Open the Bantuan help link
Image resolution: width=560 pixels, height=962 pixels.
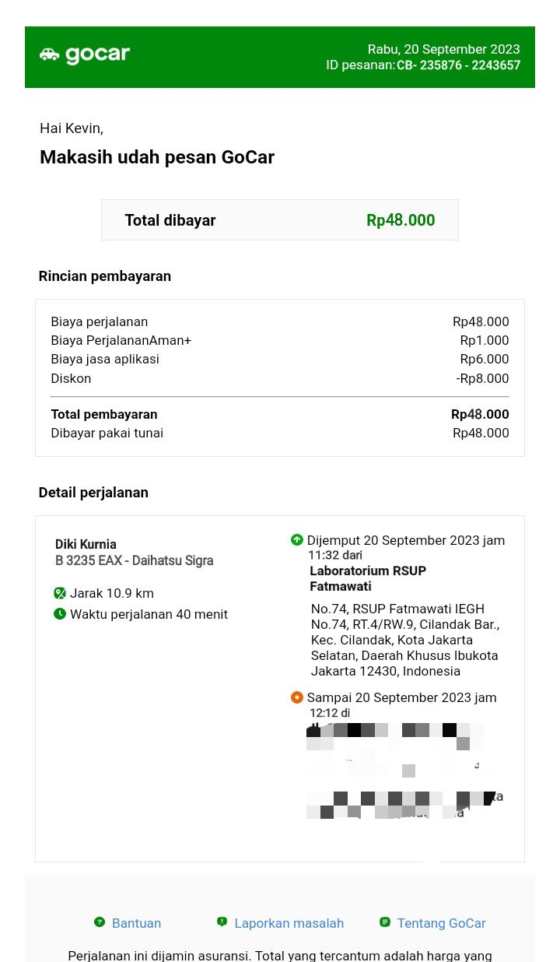[x=136, y=923]
